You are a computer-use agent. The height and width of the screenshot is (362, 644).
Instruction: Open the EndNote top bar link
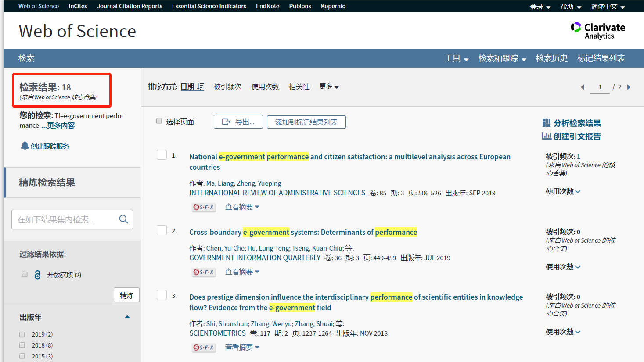[268, 6]
